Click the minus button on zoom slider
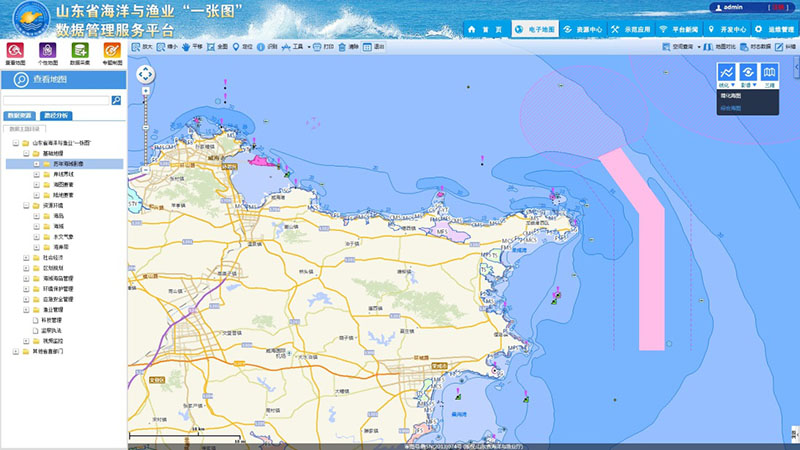 point(145,170)
